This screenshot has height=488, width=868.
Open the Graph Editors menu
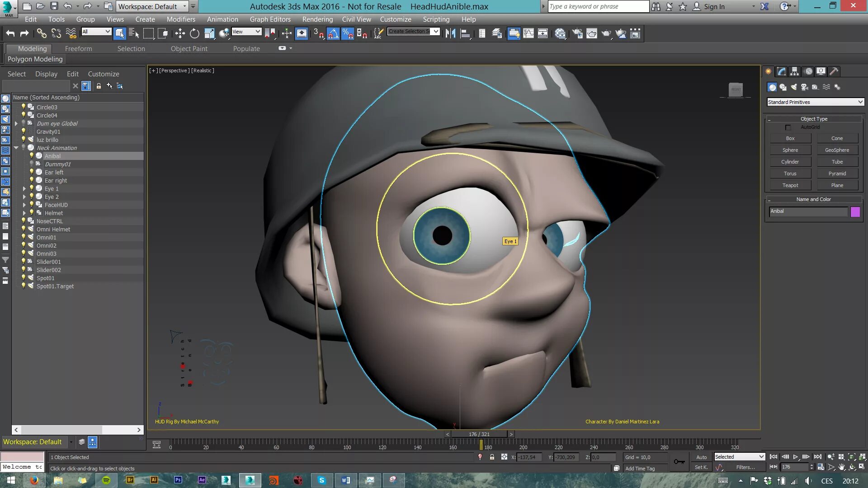[x=270, y=19]
